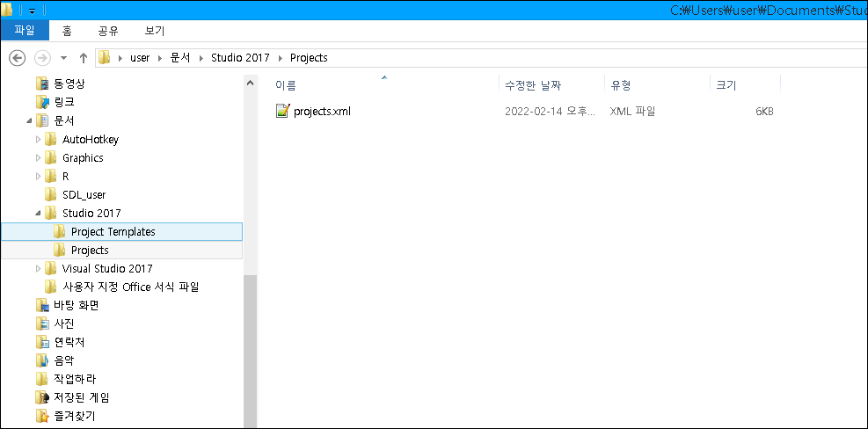Click the XML 파일 type cell
The width and height of the screenshot is (868, 429).
click(632, 112)
